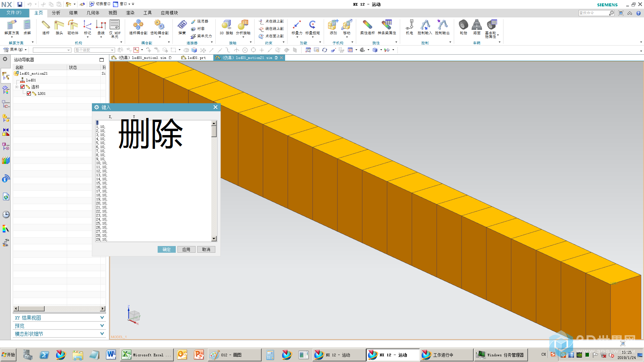This screenshot has height=362, width=644.
Task: Choose the 驱动体 driver tool
Action: point(73,27)
